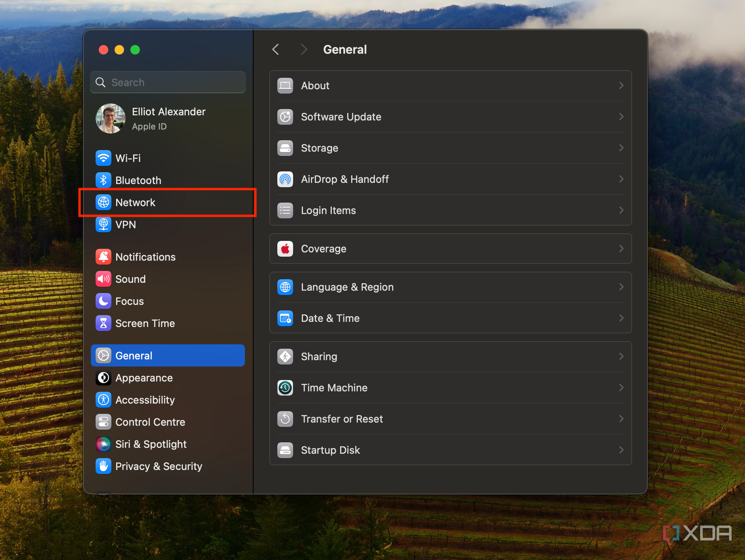Screen dimensions: 745x560
Task: Click the Date & Time calendar icon
Action: coord(285,318)
